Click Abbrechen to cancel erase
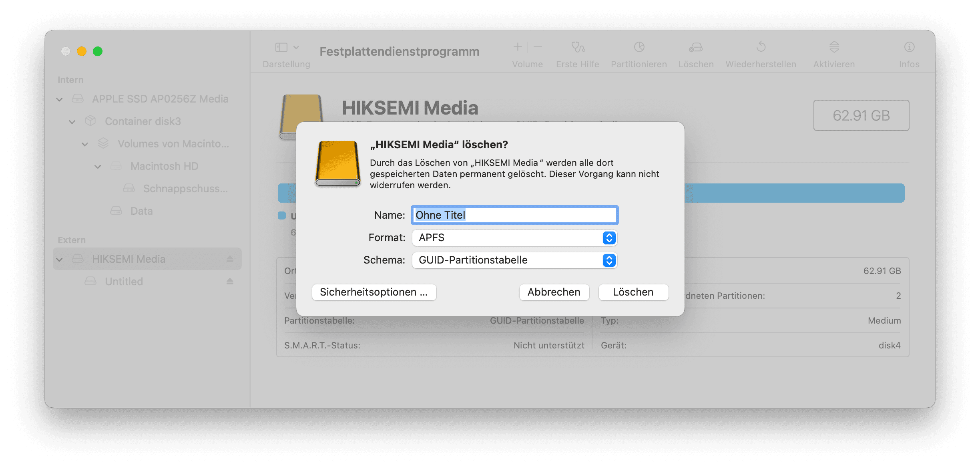This screenshot has width=980, height=467. click(x=554, y=292)
